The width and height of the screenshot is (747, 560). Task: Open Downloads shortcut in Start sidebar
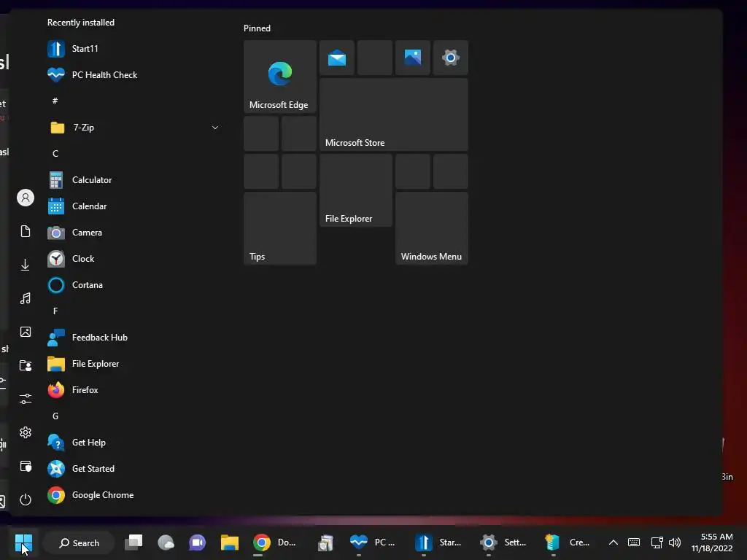tap(26, 265)
